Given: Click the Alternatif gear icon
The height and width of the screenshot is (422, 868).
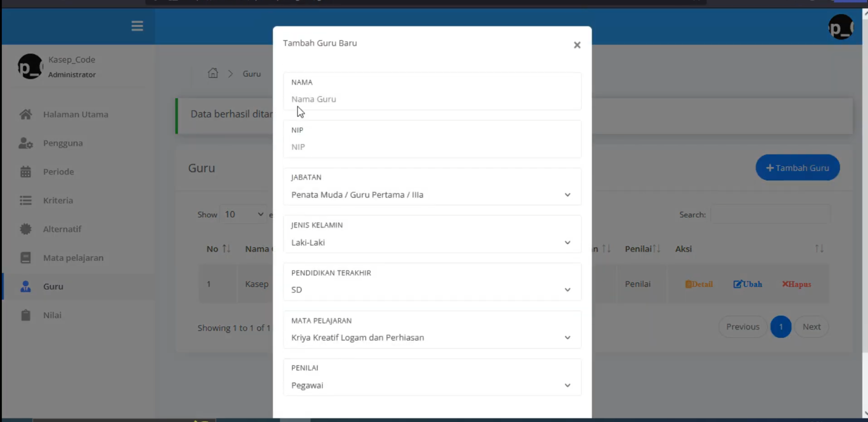Looking at the screenshot, I should [25, 229].
